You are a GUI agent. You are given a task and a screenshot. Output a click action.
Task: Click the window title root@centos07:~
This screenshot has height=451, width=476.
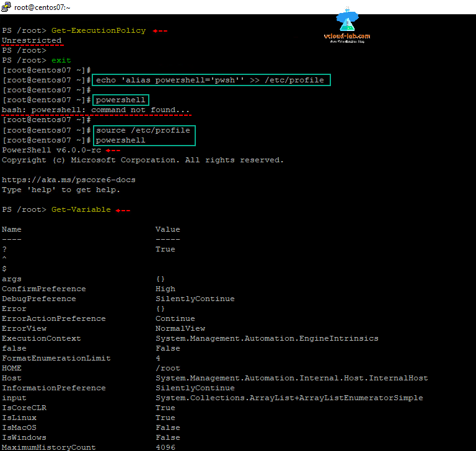[x=42, y=7]
